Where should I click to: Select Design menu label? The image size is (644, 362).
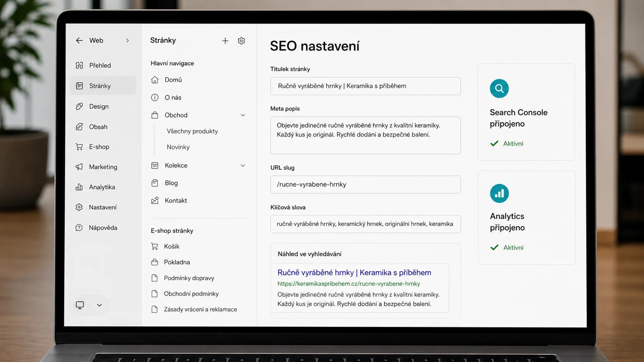pos(99,107)
